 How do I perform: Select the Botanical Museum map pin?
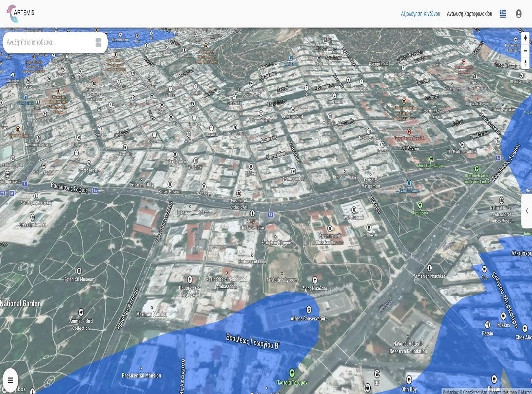point(79,271)
